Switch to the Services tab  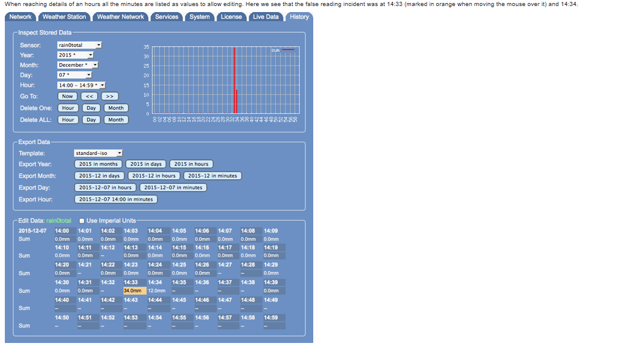(x=167, y=17)
